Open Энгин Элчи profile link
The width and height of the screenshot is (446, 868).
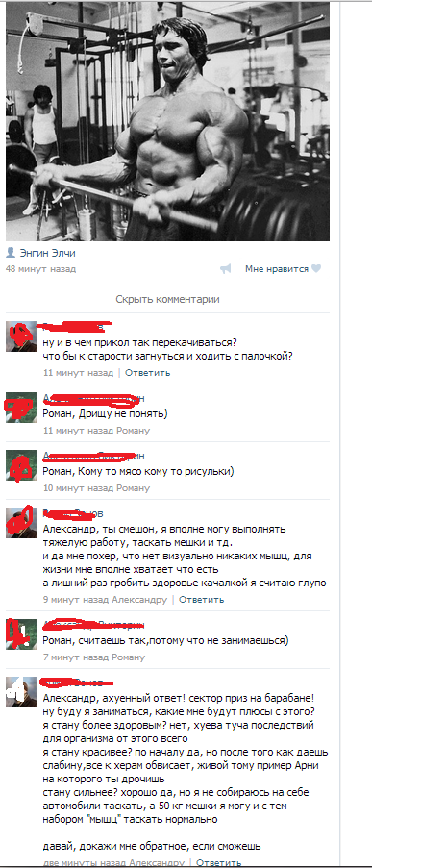48,253
